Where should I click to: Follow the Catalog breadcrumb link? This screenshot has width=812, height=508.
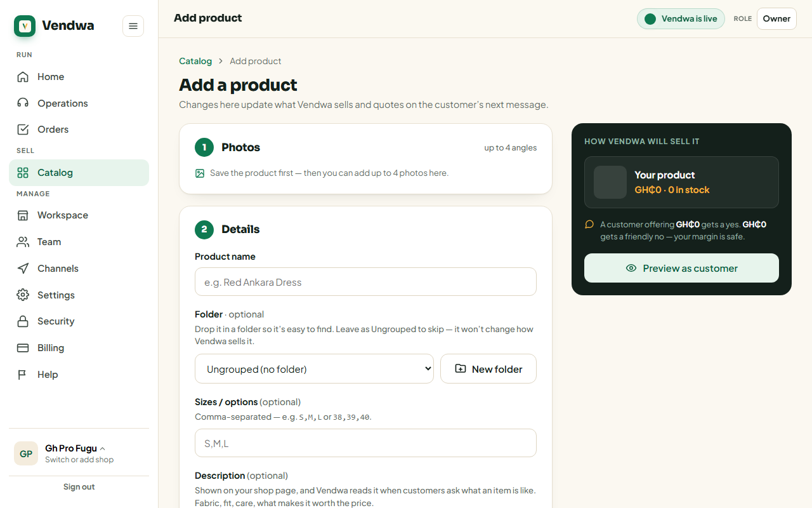click(x=195, y=61)
